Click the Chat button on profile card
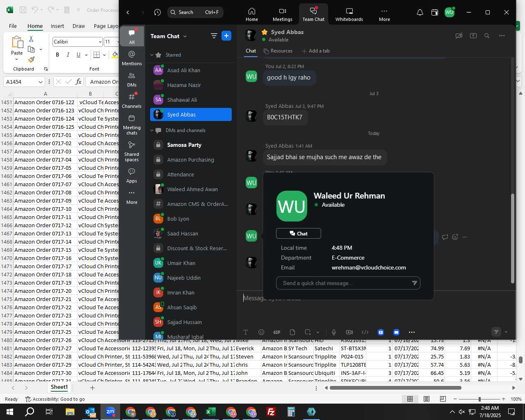The width and height of the screenshot is (525, 420). [x=299, y=233]
